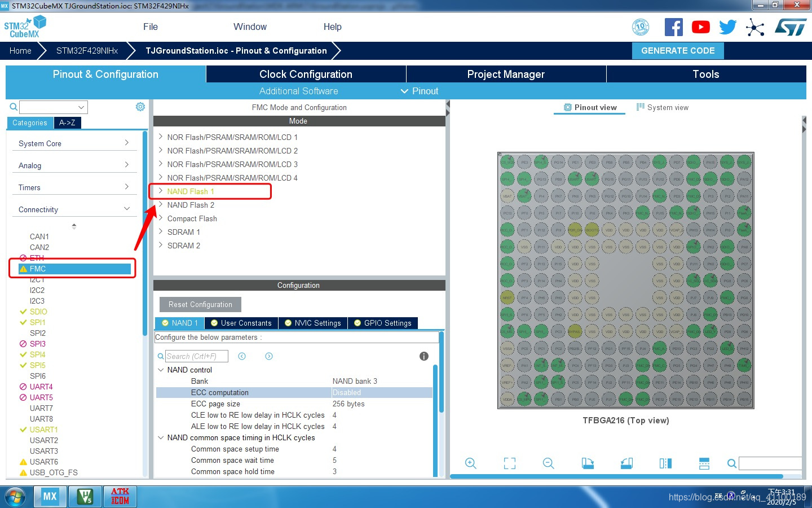The width and height of the screenshot is (812, 508).
Task: Select USART1 peripheral
Action: tap(43, 430)
